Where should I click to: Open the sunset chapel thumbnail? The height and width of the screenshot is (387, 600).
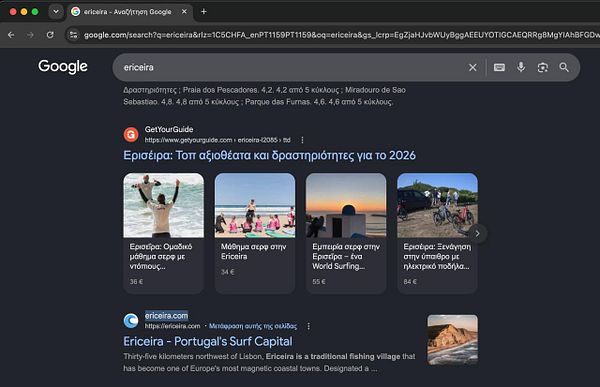346,205
